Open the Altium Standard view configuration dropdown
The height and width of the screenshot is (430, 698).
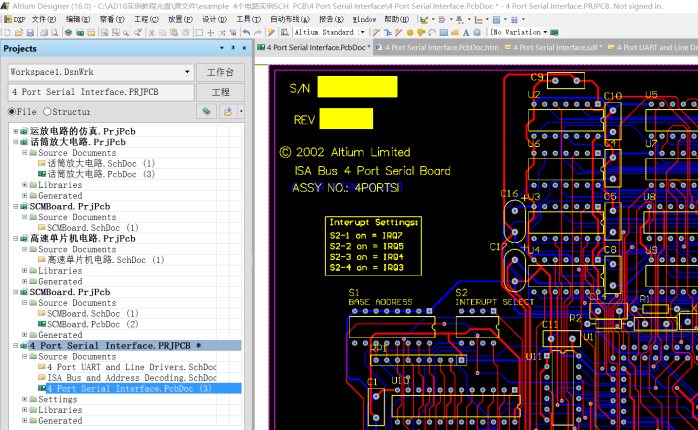click(x=363, y=32)
